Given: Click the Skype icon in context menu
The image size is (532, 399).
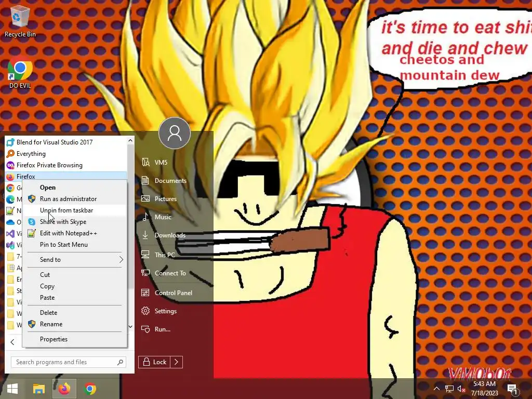Looking at the screenshot, I should tap(32, 222).
